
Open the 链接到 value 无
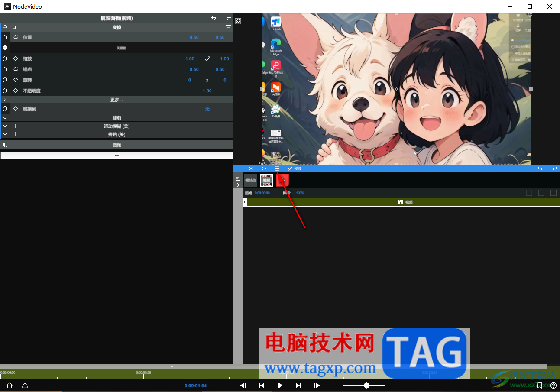click(207, 109)
